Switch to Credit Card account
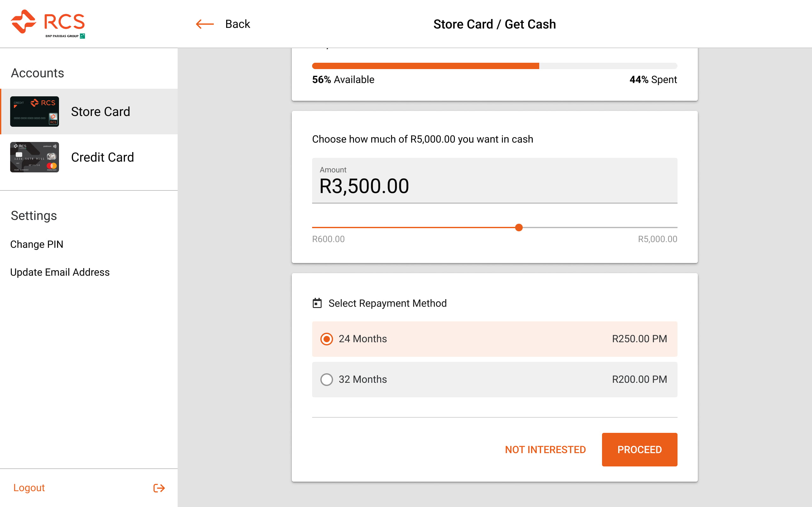 102,157
